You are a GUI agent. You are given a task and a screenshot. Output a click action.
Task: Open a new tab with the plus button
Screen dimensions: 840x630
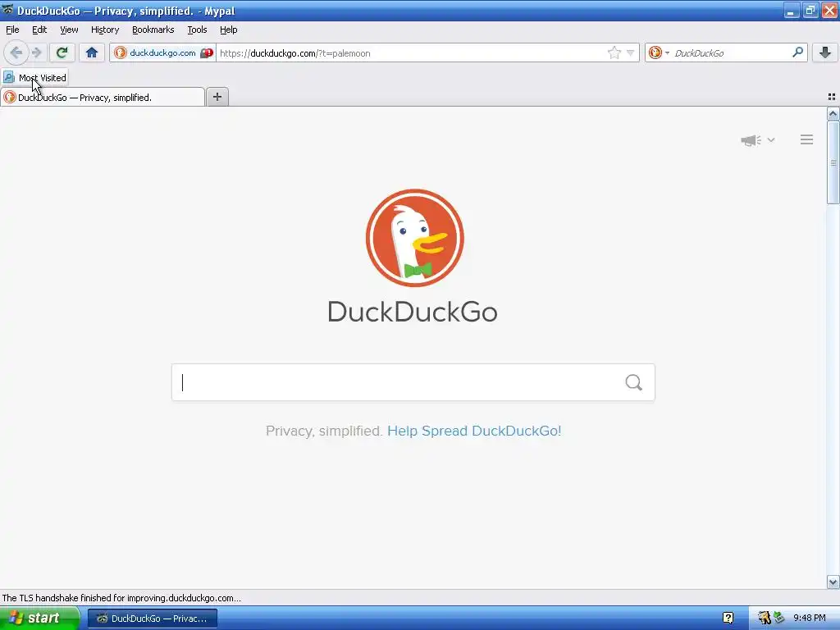click(x=217, y=97)
